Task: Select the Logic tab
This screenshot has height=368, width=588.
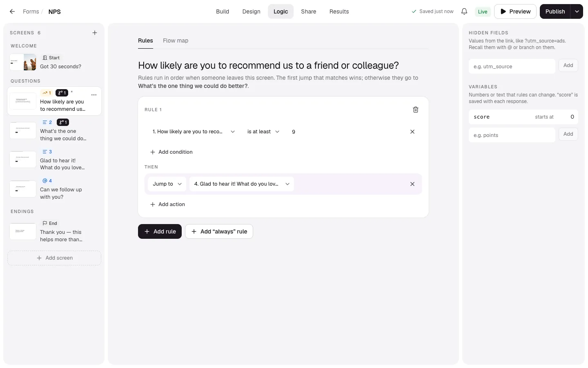Action: [281, 11]
